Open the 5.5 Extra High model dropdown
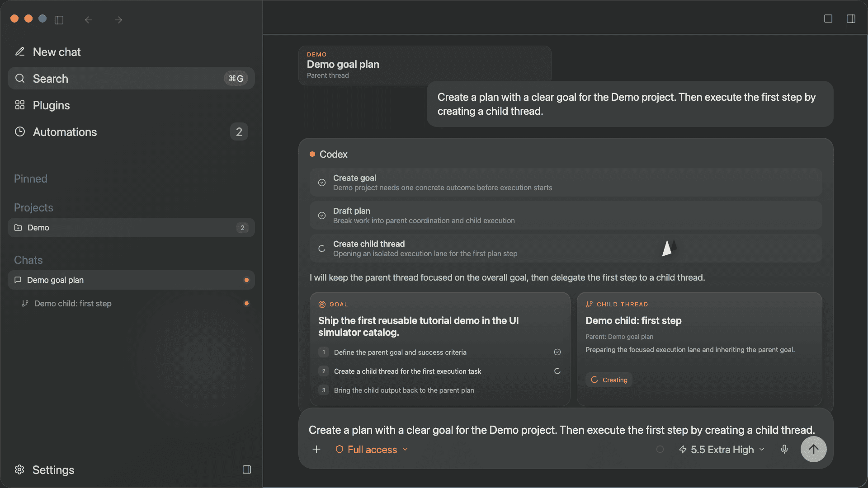The width and height of the screenshot is (868, 488). [x=722, y=450]
